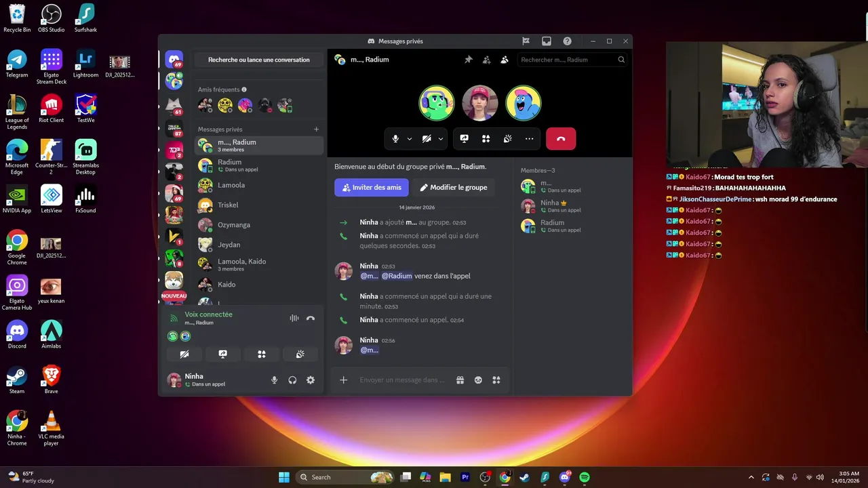Click Ninha user panel avatar
The width and height of the screenshot is (868, 488).
click(x=174, y=380)
